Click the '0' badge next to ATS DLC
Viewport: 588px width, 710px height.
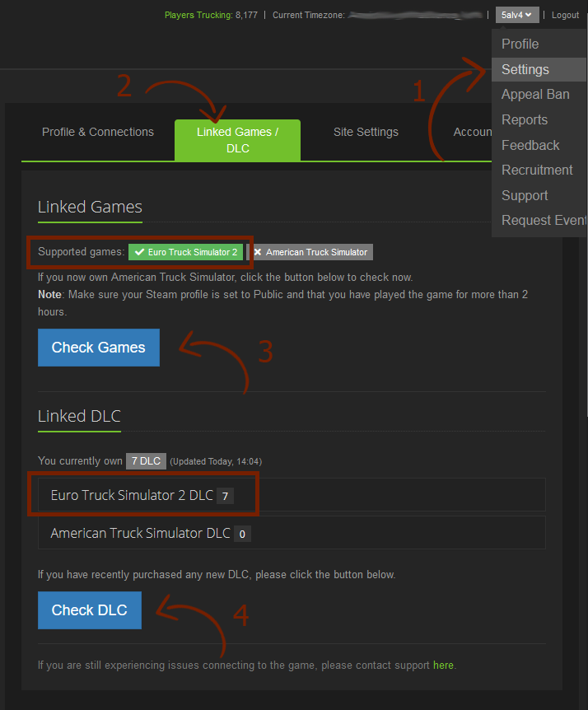click(x=242, y=534)
